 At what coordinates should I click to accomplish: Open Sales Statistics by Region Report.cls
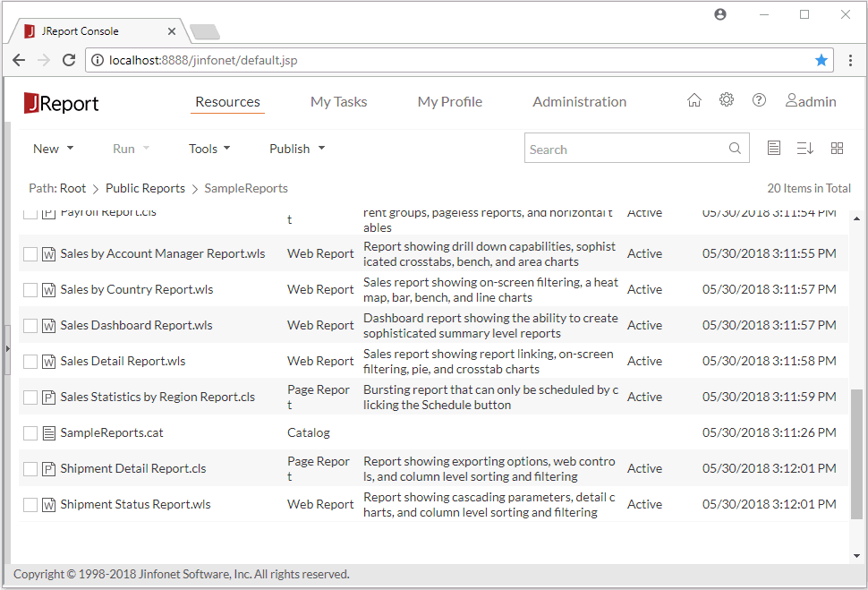point(157,398)
